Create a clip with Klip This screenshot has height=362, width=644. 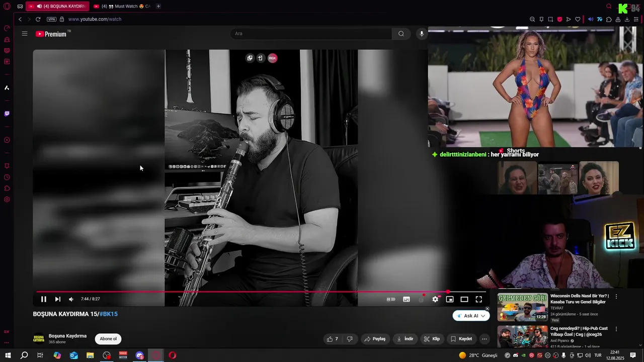pos(432,339)
